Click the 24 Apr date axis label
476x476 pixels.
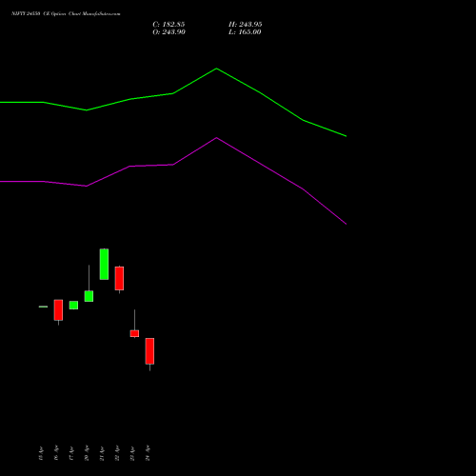(x=148, y=453)
